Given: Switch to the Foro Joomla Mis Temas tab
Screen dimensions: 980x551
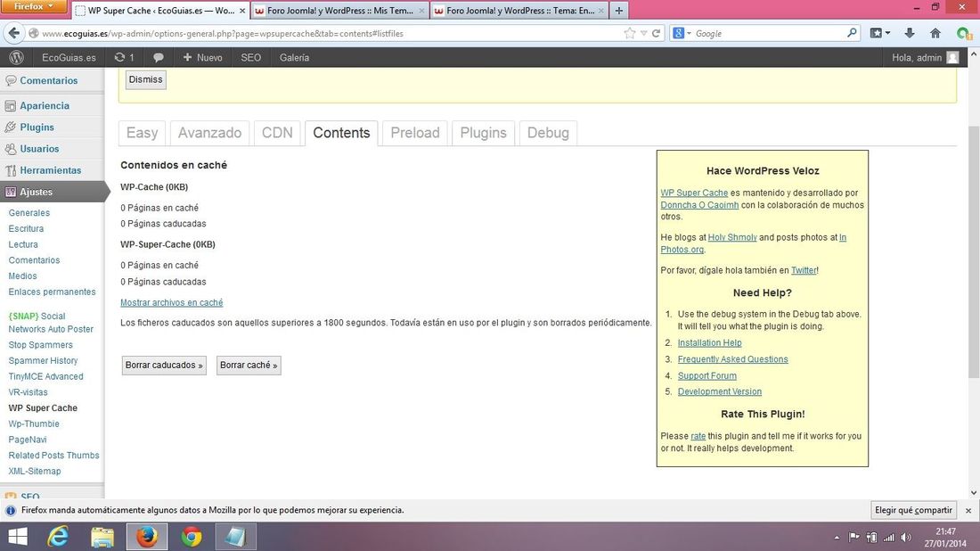Looking at the screenshot, I should click(x=340, y=11).
